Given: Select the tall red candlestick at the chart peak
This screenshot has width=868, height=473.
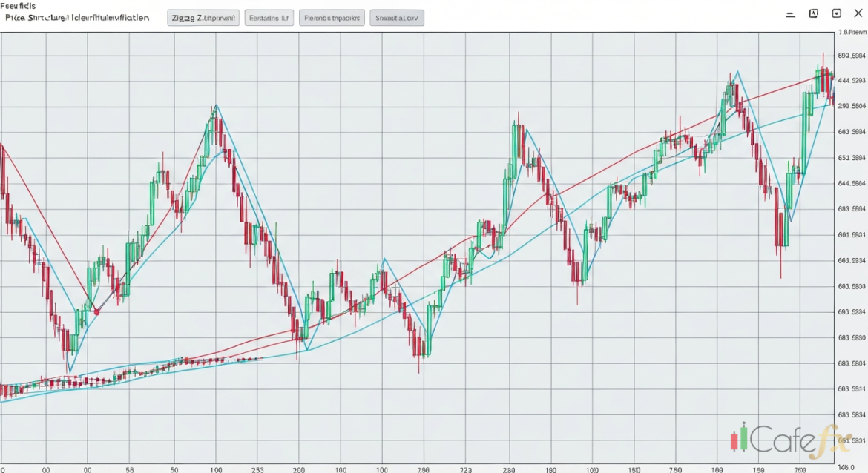Looking at the screenshot, I should point(825,74).
